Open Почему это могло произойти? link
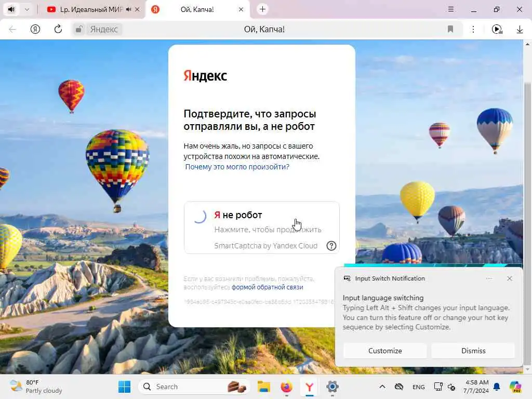Image resolution: width=532 pixels, height=399 pixels. (x=237, y=167)
